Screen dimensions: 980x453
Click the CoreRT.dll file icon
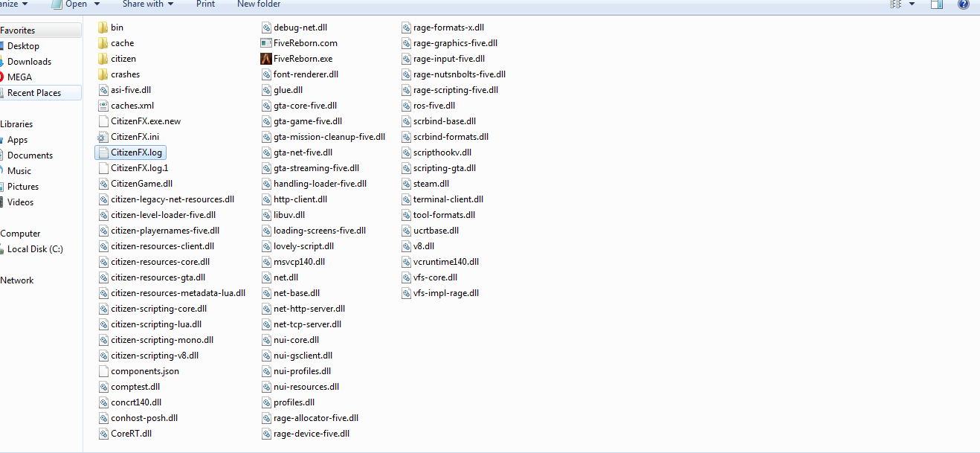point(103,434)
